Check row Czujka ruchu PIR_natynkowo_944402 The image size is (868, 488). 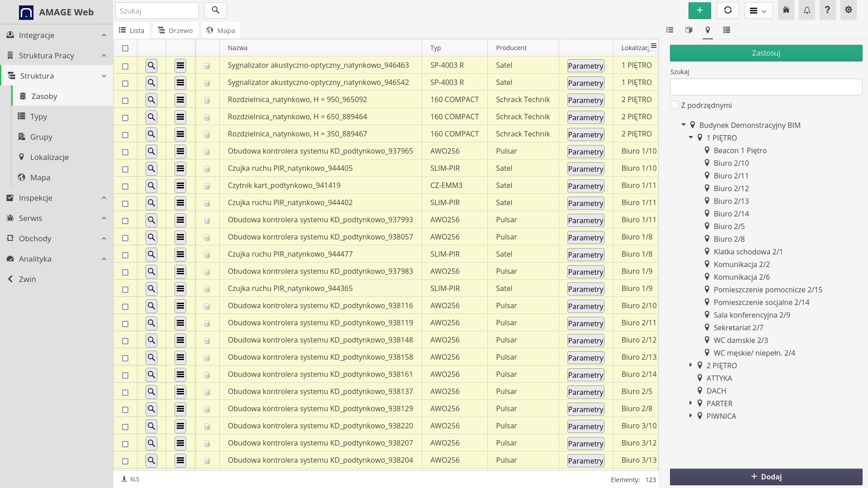coord(125,204)
